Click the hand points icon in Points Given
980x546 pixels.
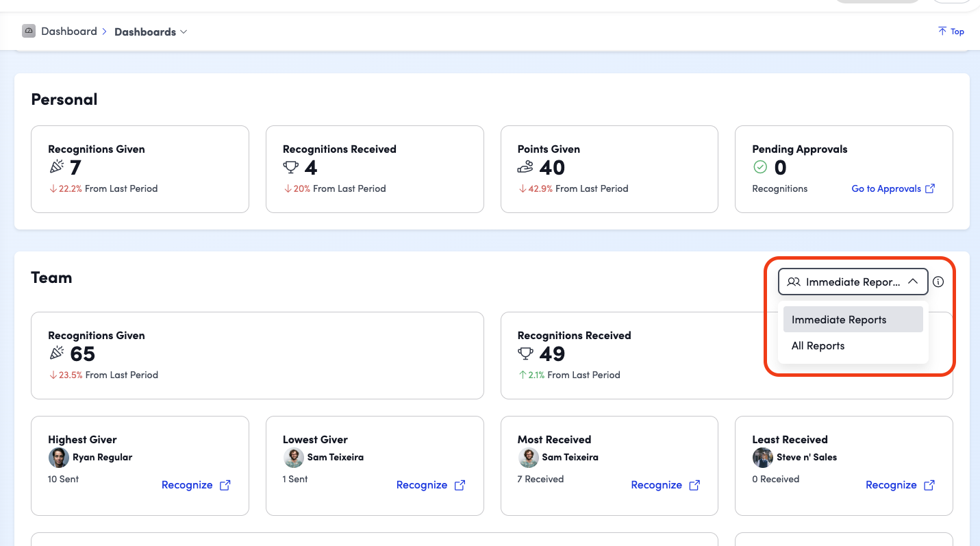point(525,167)
